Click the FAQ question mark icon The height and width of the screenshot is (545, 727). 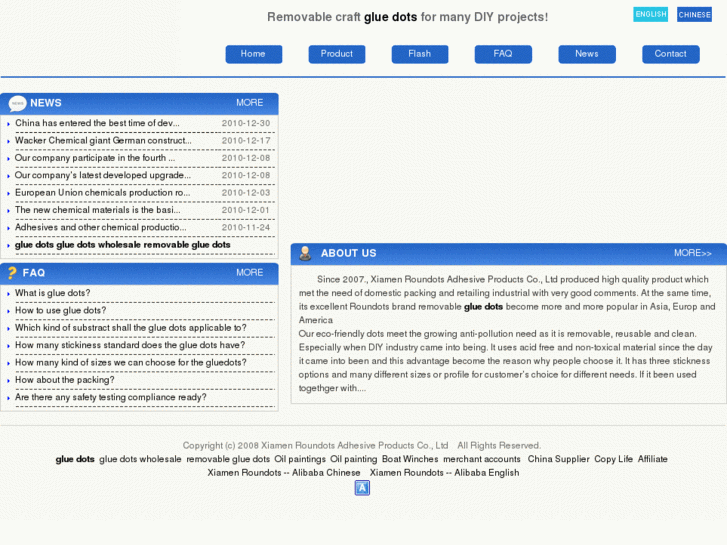click(x=12, y=273)
